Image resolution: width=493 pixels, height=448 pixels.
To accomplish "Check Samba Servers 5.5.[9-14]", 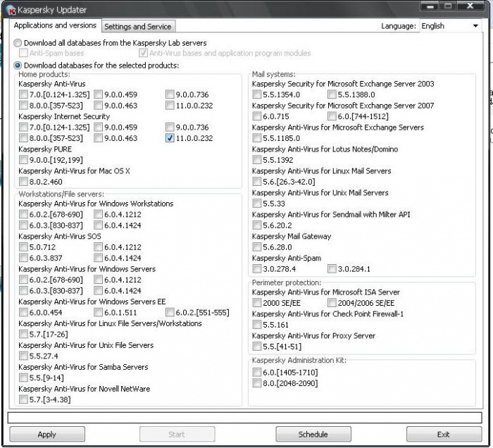I will [23, 378].
